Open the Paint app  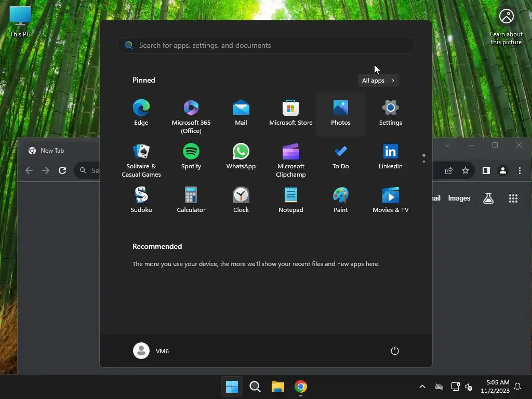341,200
